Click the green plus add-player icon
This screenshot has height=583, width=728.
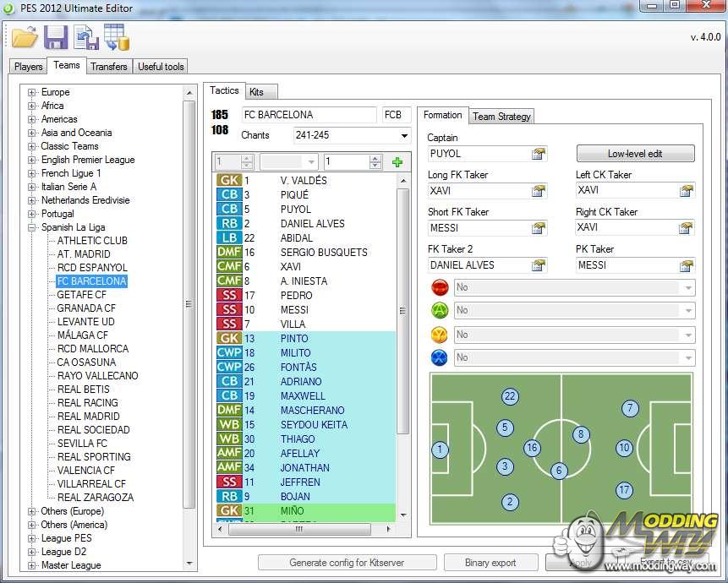point(397,162)
